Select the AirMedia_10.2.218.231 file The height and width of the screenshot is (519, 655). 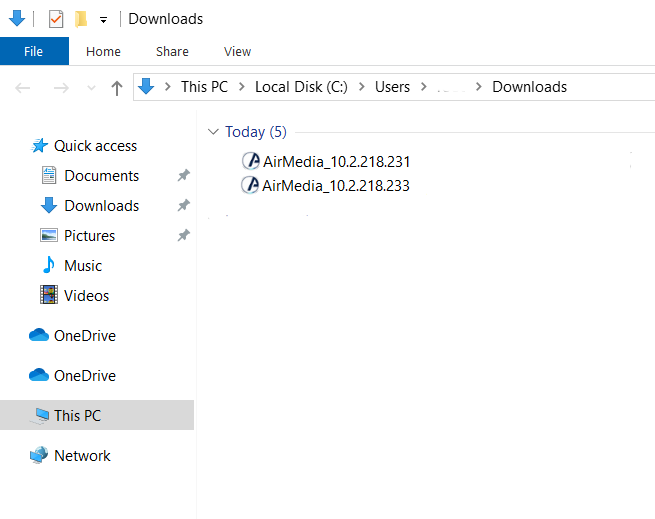pos(336,161)
